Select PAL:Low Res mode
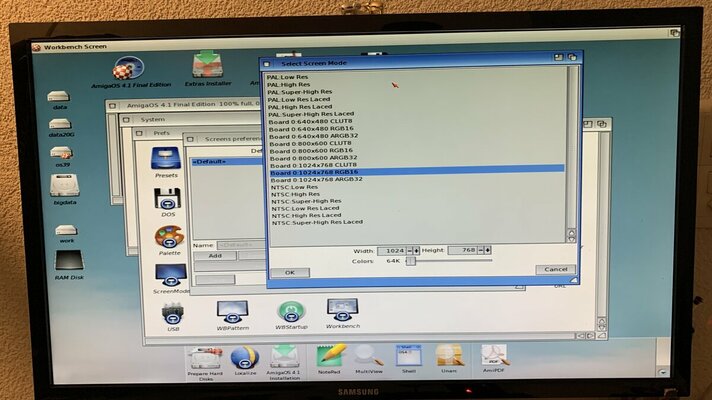Viewport: 712px width, 400px height. [x=287, y=77]
